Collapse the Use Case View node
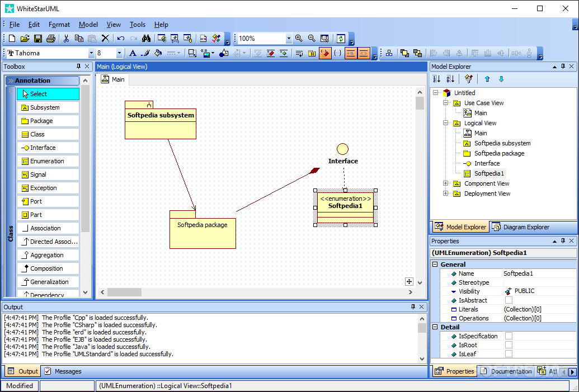The height and width of the screenshot is (392, 579). 446,103
